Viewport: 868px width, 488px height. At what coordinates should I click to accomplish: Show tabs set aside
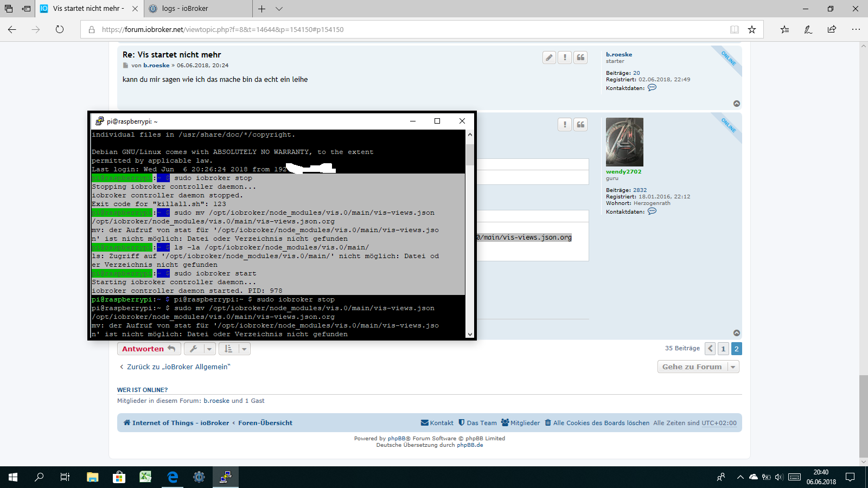9,9
